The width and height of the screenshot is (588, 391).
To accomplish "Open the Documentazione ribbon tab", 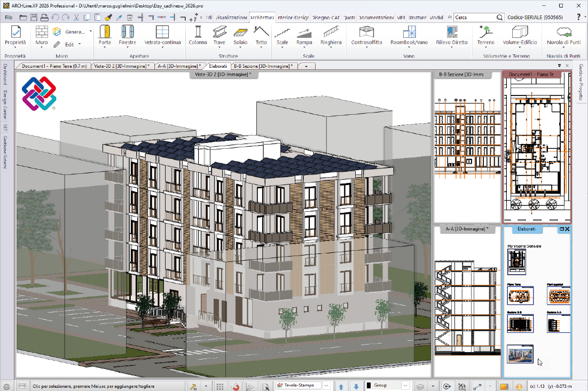I will [x=376, y=18].
